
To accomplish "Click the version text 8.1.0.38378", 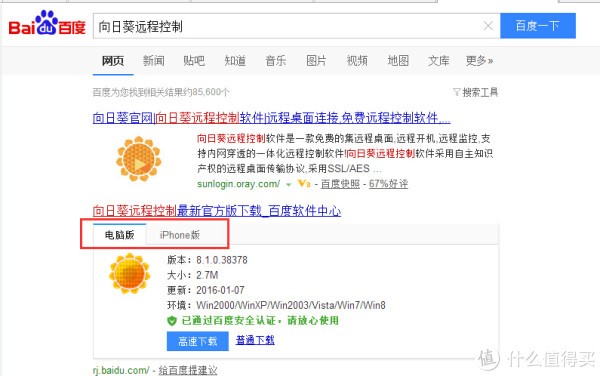I will pyautogui.click(x=222, y=260).
